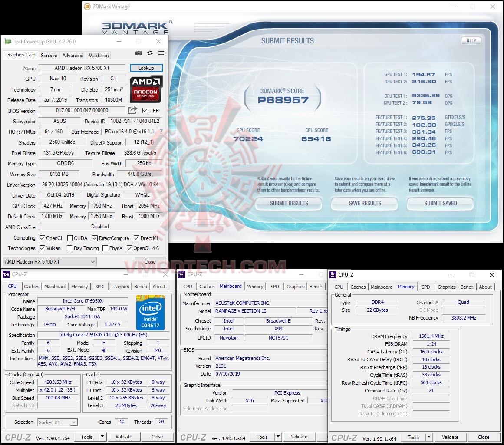Switch to the Advanced tab in GPU-Z

tap(73, 55)
